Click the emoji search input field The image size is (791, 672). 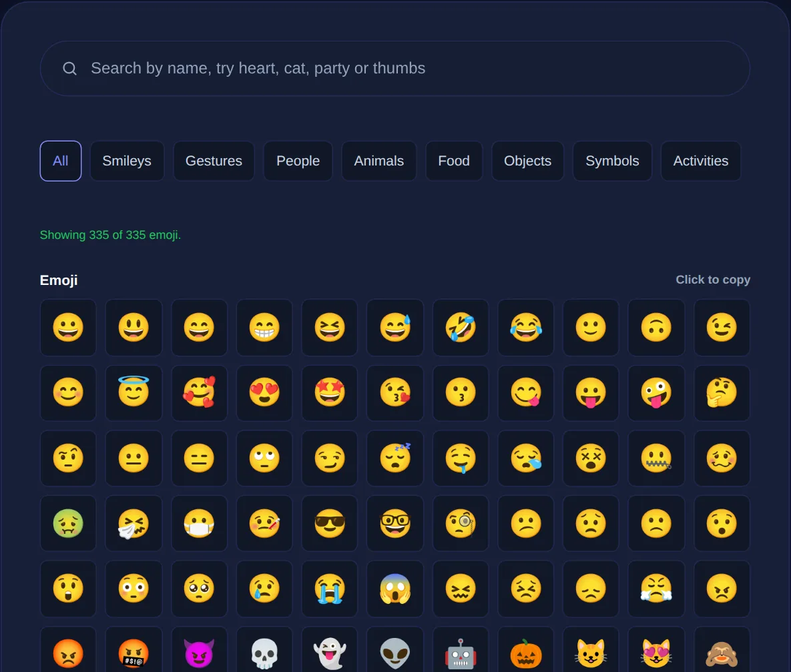pyautogui.click(x=394, y=68)
